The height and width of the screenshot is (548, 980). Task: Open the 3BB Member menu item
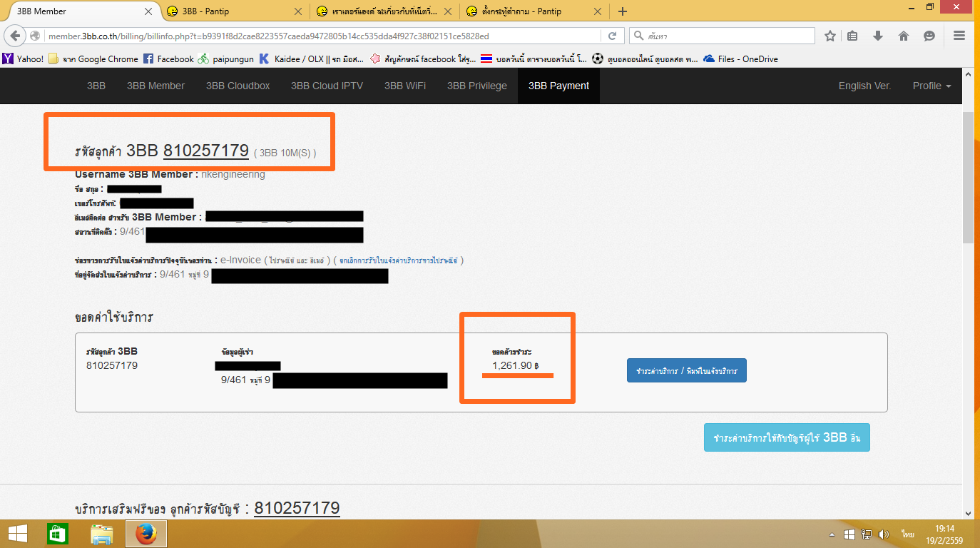point(155,86)
